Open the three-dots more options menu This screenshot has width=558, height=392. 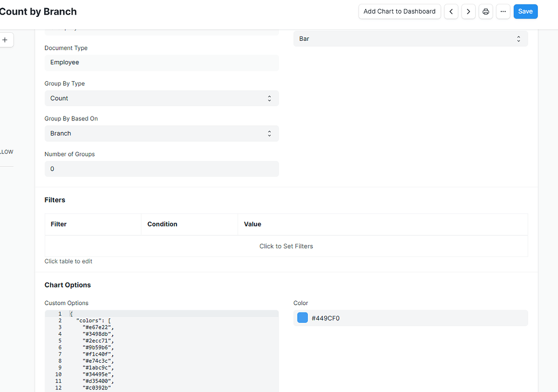pos(503,11)
